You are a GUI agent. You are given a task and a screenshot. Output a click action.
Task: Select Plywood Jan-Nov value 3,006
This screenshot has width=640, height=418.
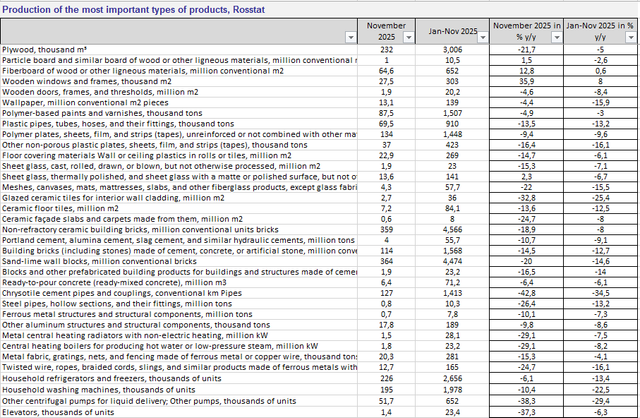(452, 50)
